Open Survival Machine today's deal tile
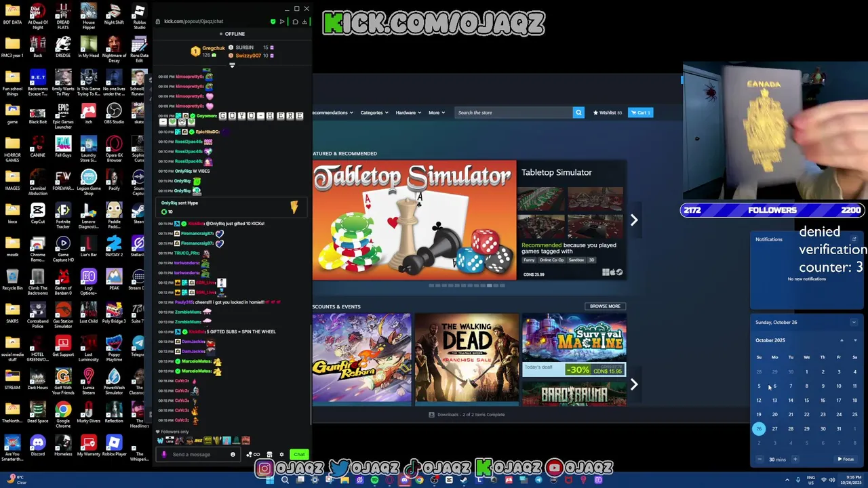868x488 pixels. [574, 346]
